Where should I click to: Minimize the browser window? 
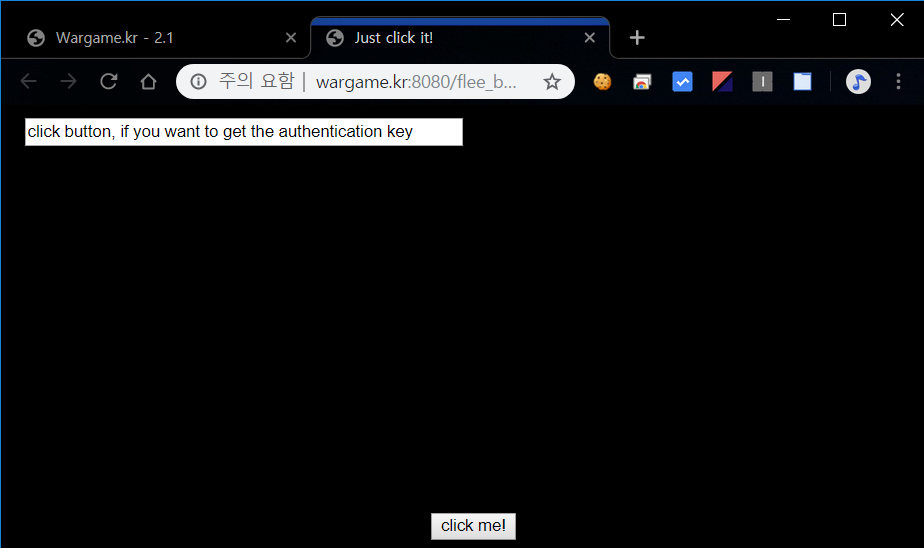(783, 19)
